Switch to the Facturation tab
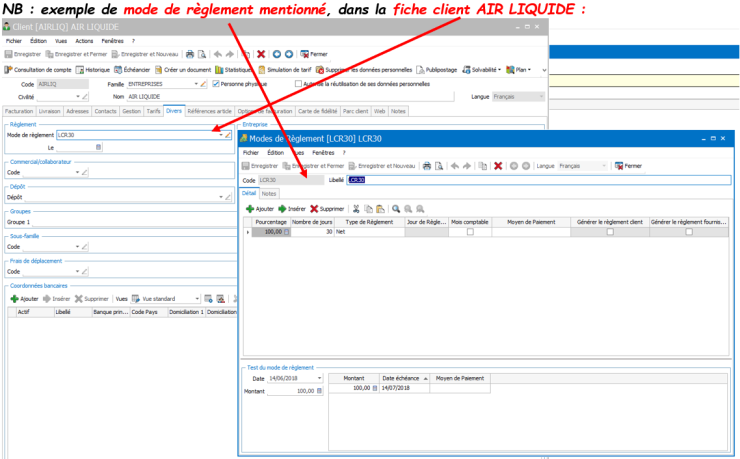Screen dimensions: 740x459 19,111
